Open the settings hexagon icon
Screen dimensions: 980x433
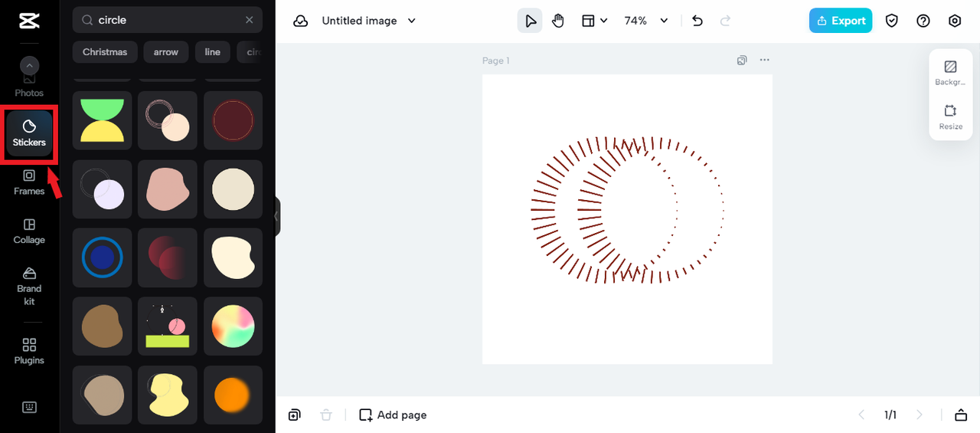tap(955, 21)
